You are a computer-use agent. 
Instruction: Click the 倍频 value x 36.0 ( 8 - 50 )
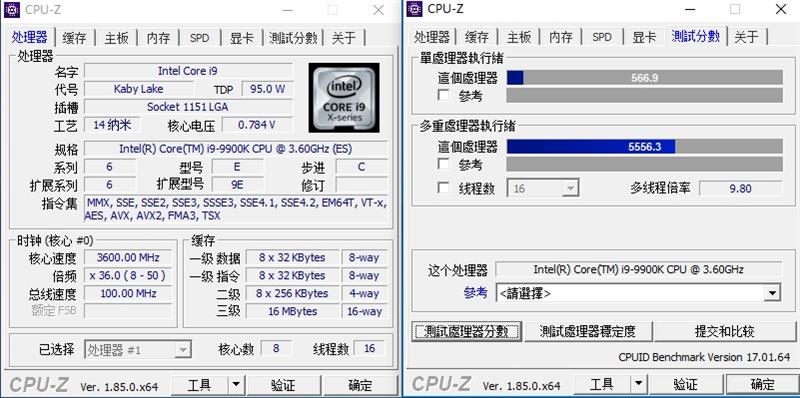click(128, 275)
